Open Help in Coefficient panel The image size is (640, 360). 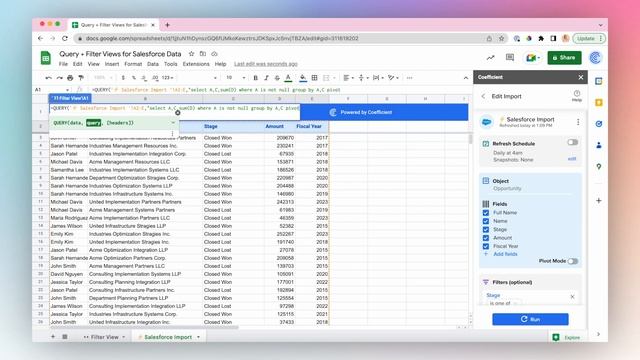point(577,96)
